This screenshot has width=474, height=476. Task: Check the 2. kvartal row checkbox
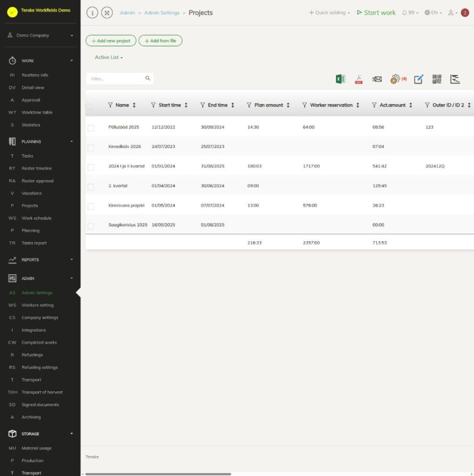tap(91, 187)
